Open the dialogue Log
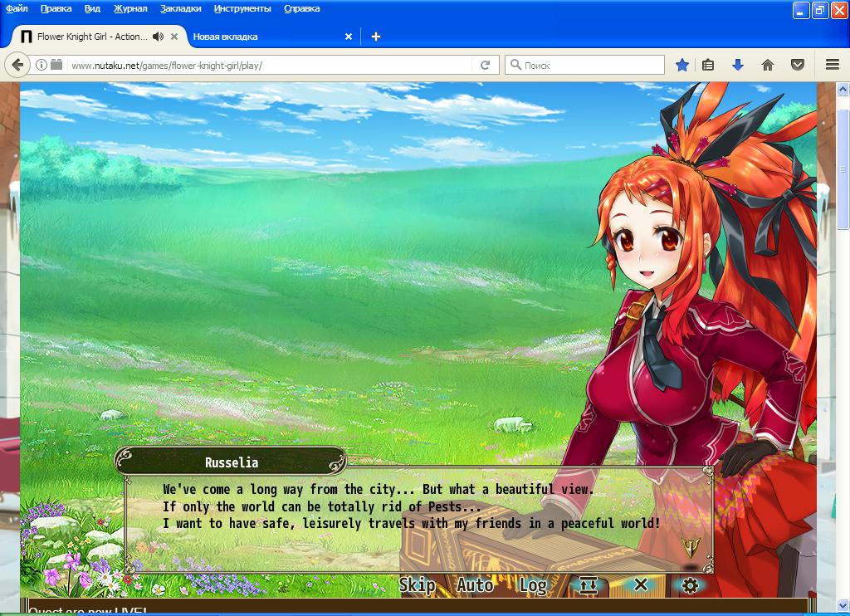Image resolution: width=850 pixels, height=616 pixels. 533,585
